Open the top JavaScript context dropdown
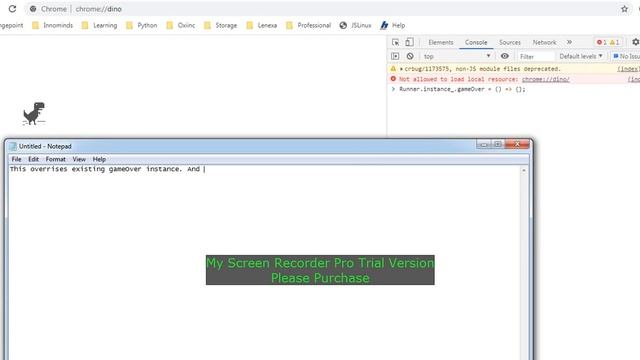Image resolution: width=640 pixels, height=360 pixels. [457, 56]
